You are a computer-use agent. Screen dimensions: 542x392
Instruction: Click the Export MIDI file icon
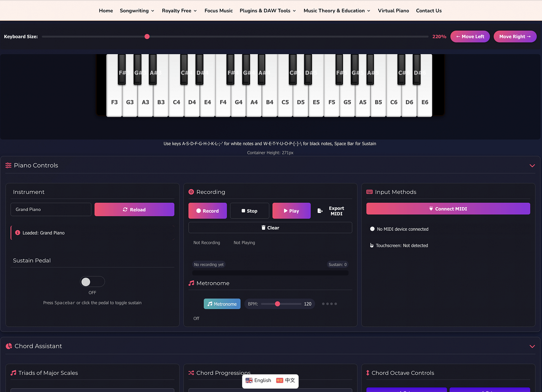(320, 211)
